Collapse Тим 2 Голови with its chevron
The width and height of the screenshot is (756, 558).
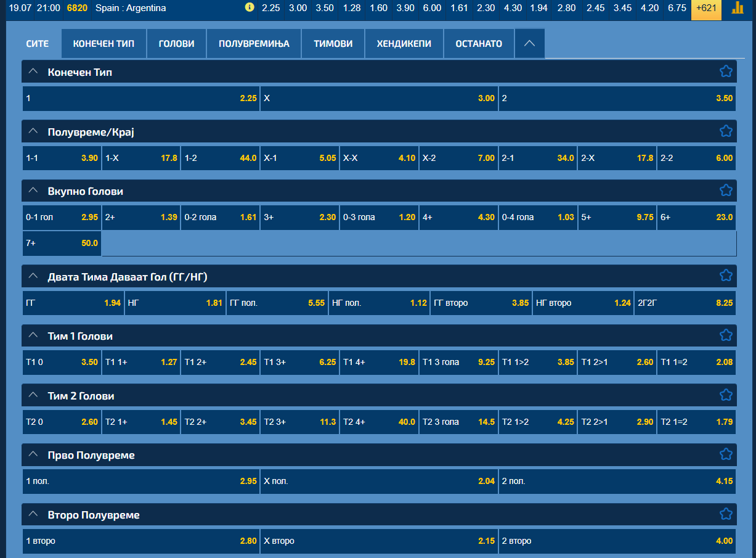pyautogui.click(x=33, y=396)
